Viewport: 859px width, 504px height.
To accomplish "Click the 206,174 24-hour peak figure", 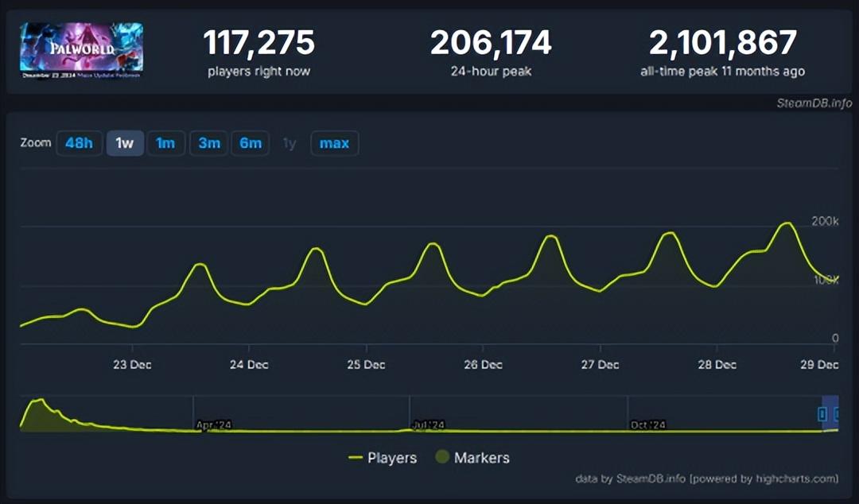I will pyautogui.click(x=491, y=43).
